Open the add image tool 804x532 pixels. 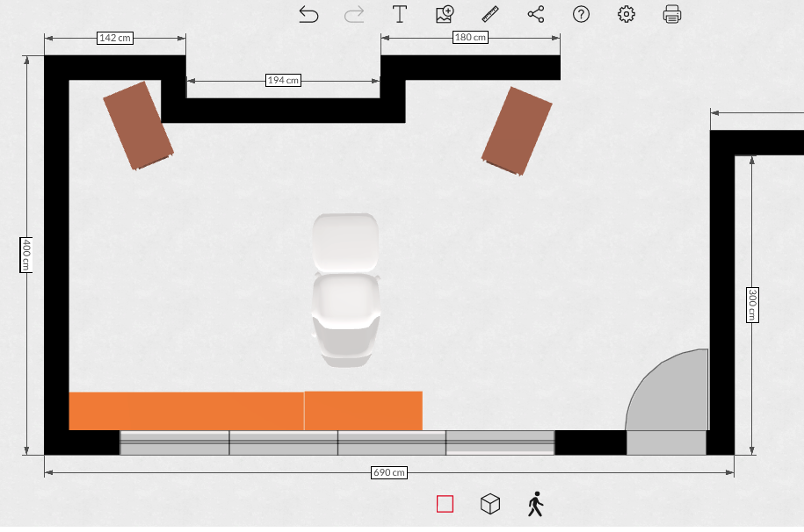445,14
